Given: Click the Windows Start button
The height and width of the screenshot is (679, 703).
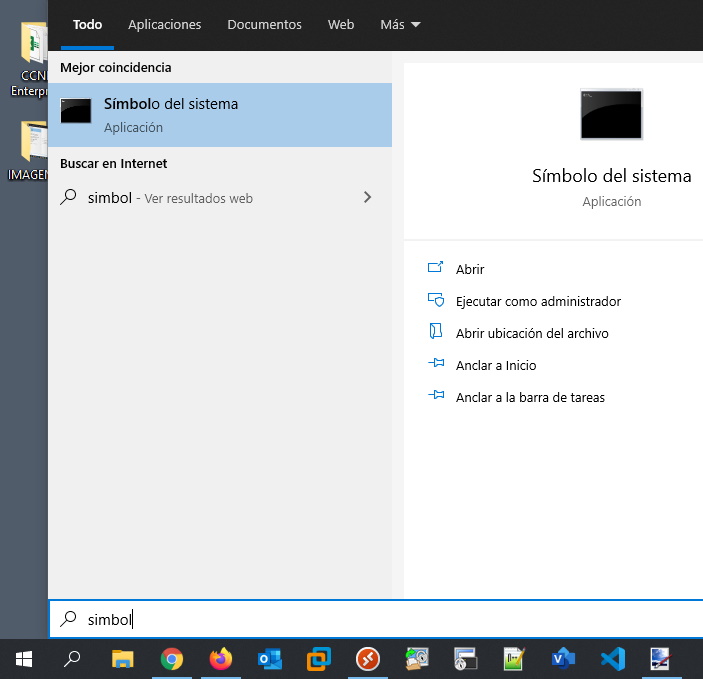Looking at the screenshot, I should pos(24,658).
